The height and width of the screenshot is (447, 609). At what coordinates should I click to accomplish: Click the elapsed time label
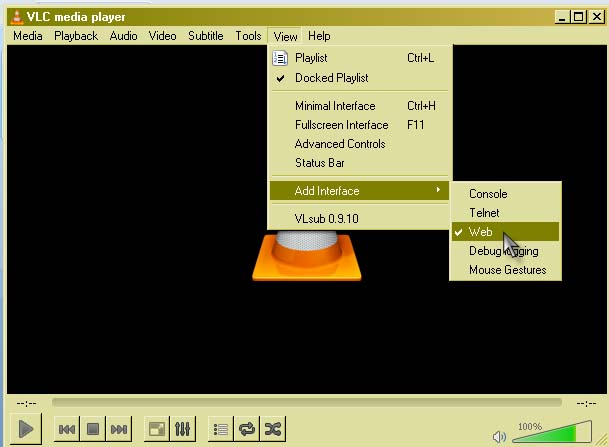pos(26,404)
